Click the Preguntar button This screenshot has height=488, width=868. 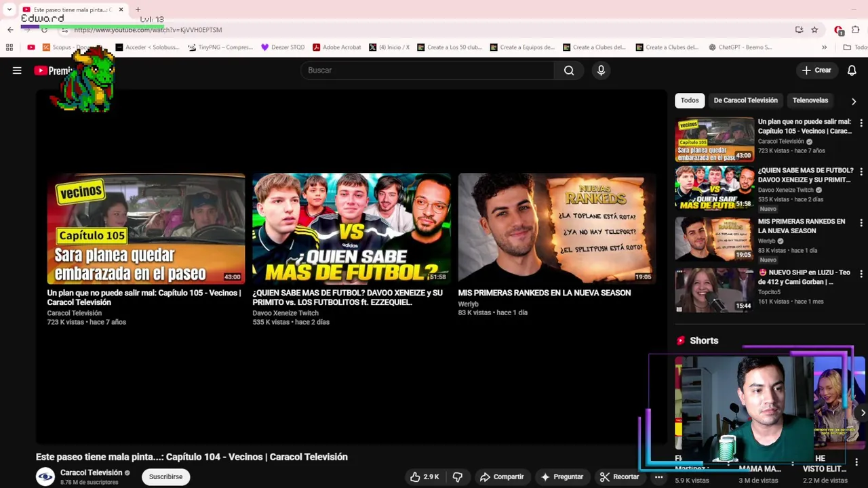pyautogui.click(x=561, y=477)
